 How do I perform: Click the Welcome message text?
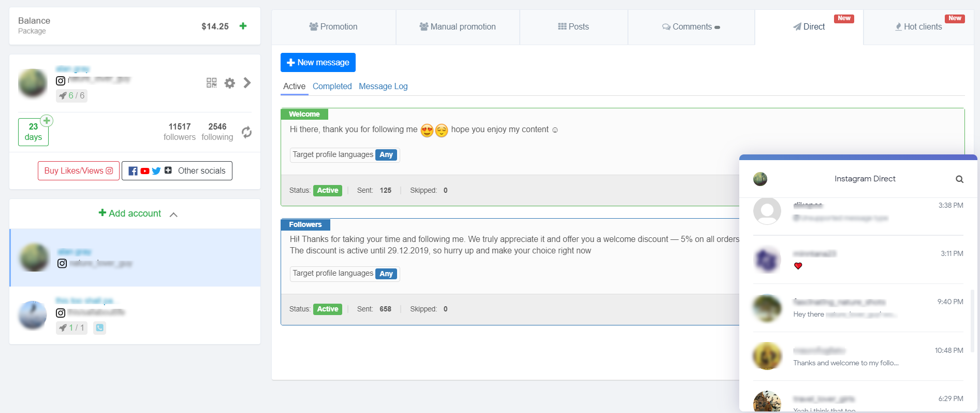[x=423, y=130]
